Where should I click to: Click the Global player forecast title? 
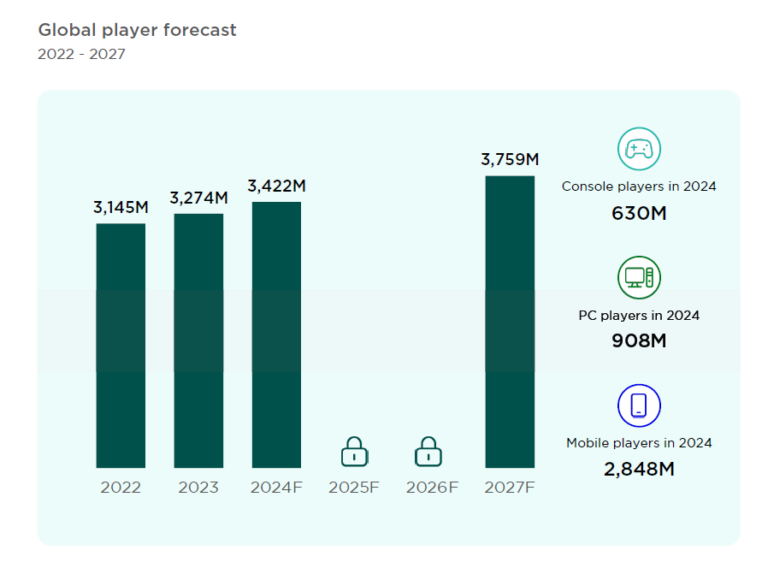(x=137, y=30)
